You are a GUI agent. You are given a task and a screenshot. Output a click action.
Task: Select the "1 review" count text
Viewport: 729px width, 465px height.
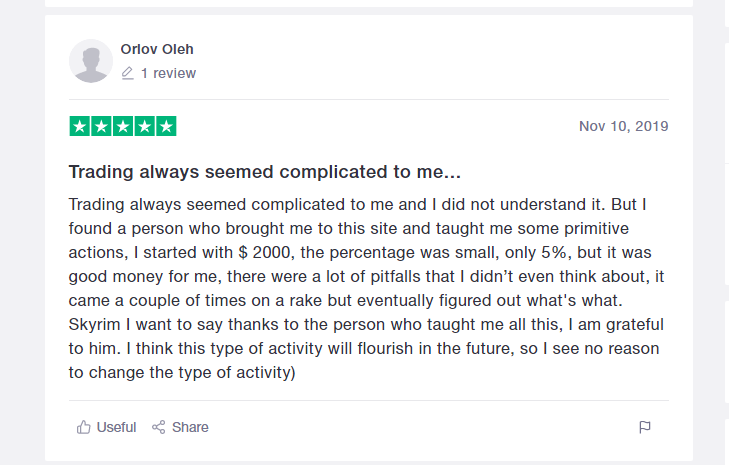pyautogui.click(x=168, y=73)
